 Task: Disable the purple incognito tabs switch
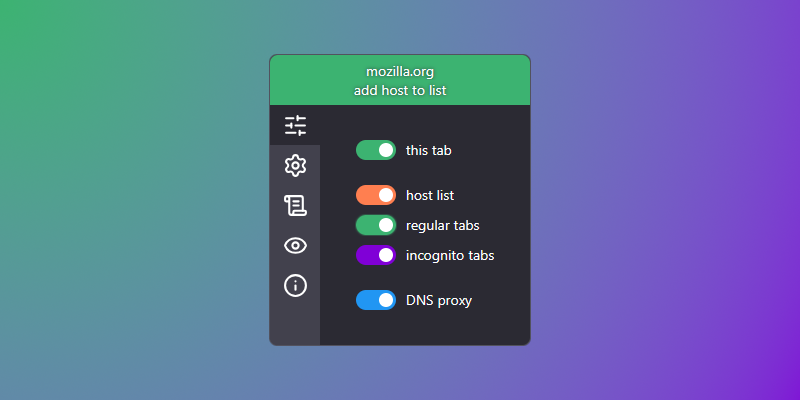(376, 255)
